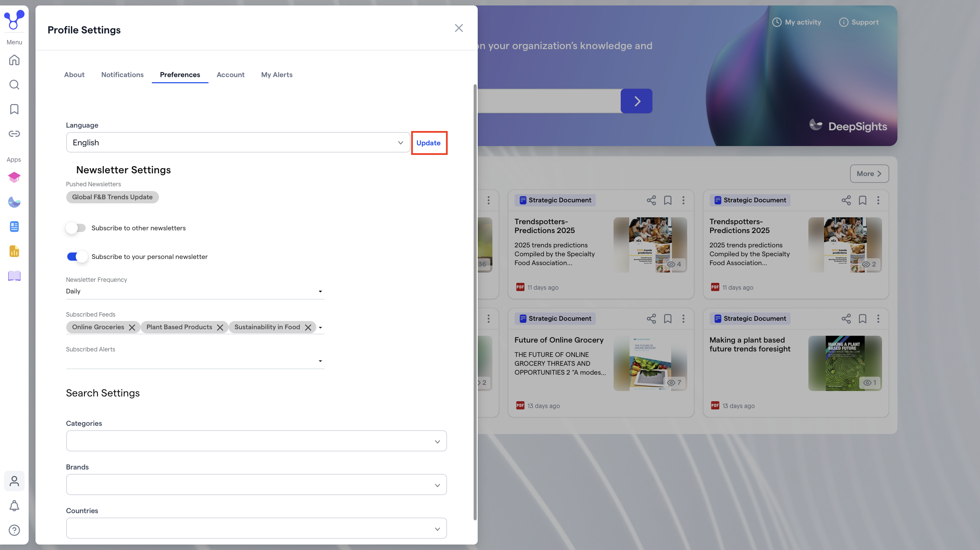Image resolution: width=980 pixels, height=550 pixels.
Task: Open the help question mark icon
Action: point(14,530)
